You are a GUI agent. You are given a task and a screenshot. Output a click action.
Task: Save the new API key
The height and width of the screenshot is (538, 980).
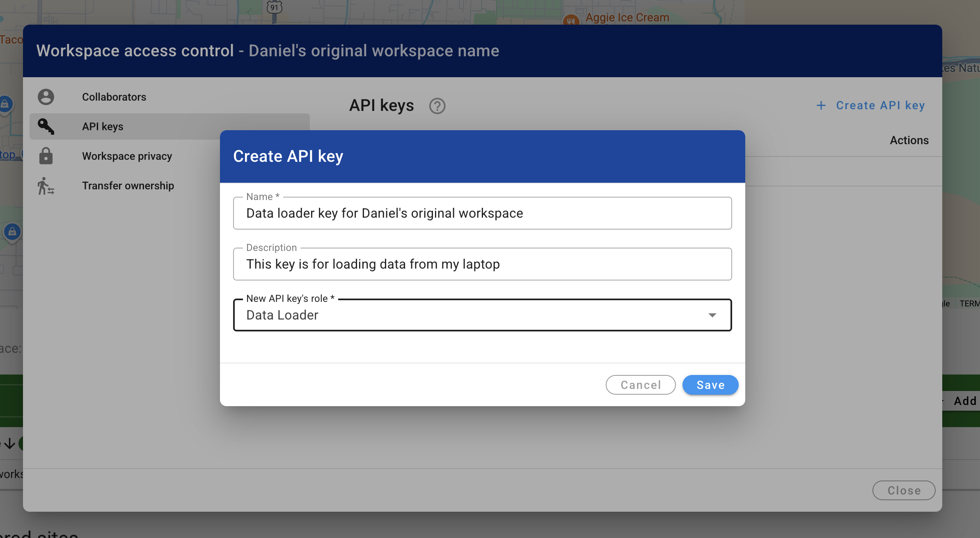coord(710,385)
